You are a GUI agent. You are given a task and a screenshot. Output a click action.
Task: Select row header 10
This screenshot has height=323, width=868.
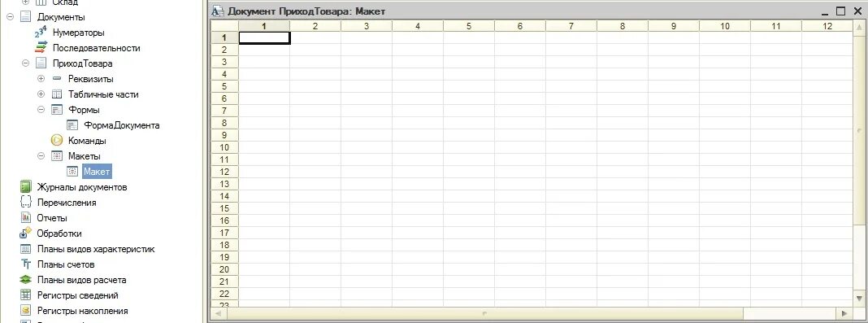pyautogui.click(x=225, y=147)
